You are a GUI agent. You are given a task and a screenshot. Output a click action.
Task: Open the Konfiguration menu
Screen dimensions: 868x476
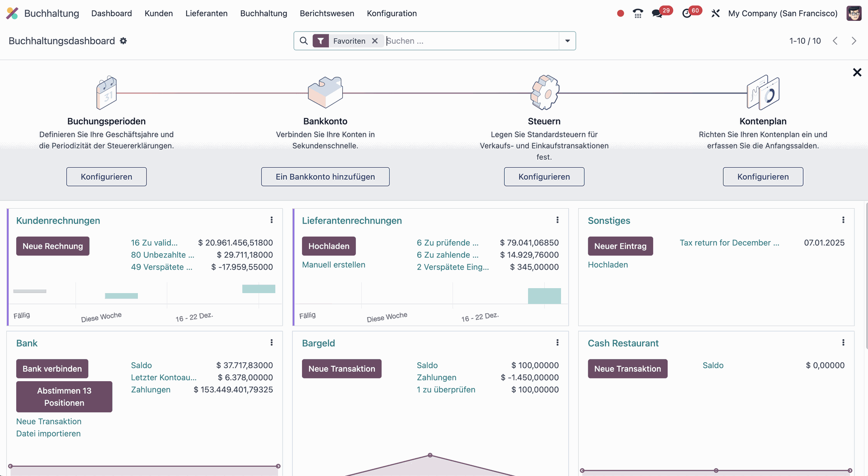pos(392,14)
